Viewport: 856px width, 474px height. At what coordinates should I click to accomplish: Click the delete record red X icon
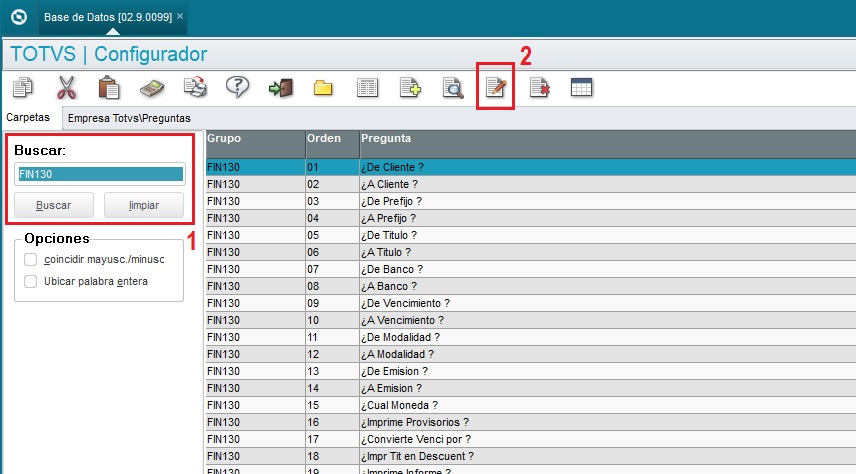click(539, 87)
